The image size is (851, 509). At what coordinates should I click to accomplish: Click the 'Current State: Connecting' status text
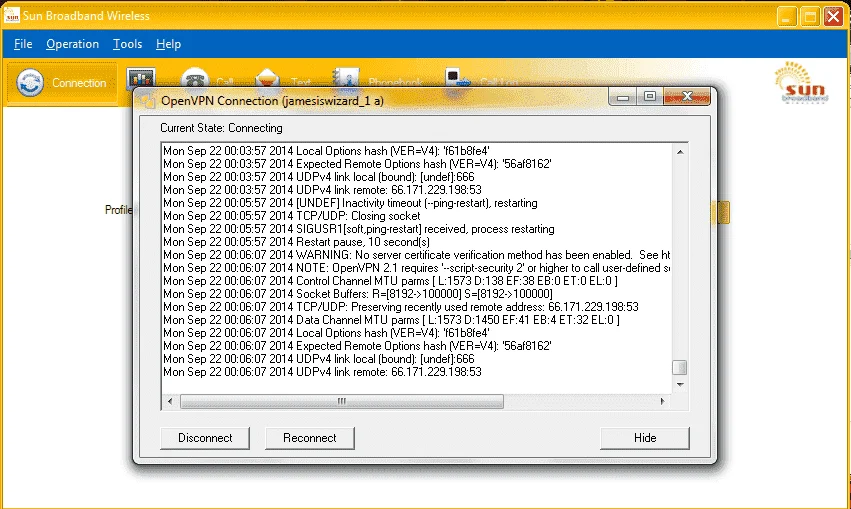(x=221, y=128)
